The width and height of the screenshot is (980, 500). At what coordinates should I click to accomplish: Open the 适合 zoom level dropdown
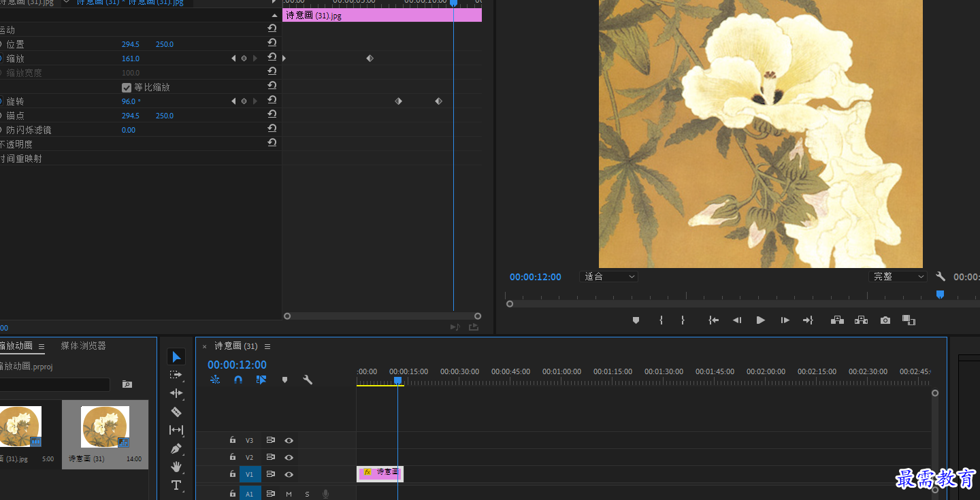point(608,277)
